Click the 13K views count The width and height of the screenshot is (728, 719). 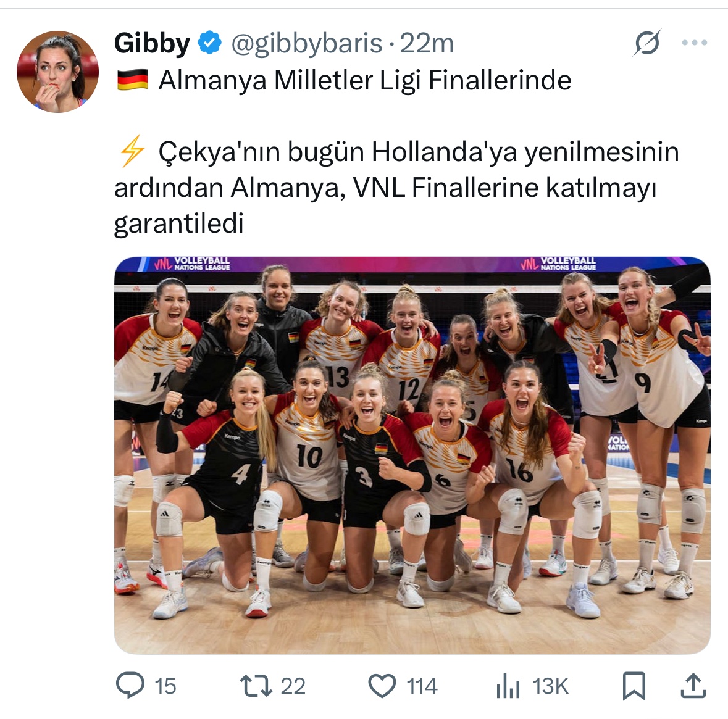pyautogui.click(x=550, y=686)
